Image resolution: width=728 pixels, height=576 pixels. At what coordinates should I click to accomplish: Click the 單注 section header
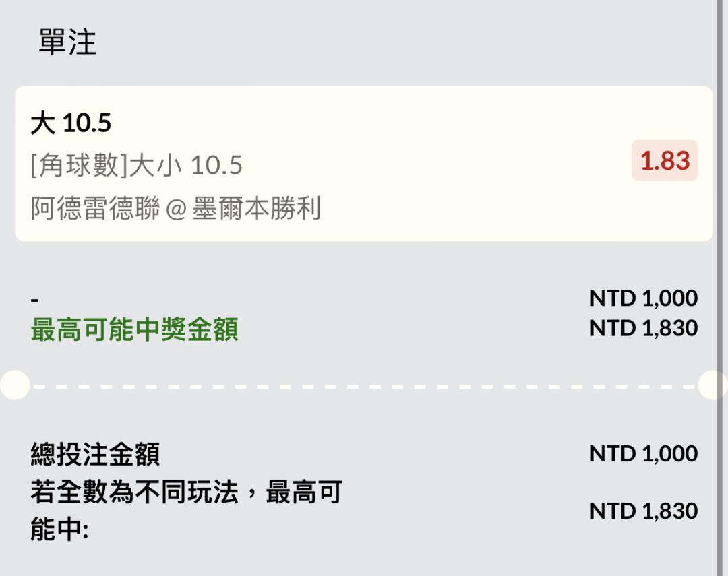pos(67,42)
